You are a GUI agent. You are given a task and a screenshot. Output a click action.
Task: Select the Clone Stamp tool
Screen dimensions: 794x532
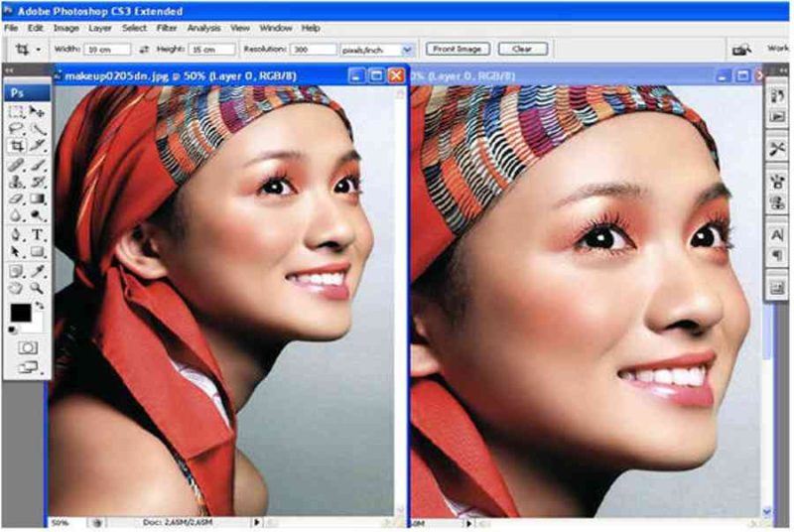tap(17, 182)
